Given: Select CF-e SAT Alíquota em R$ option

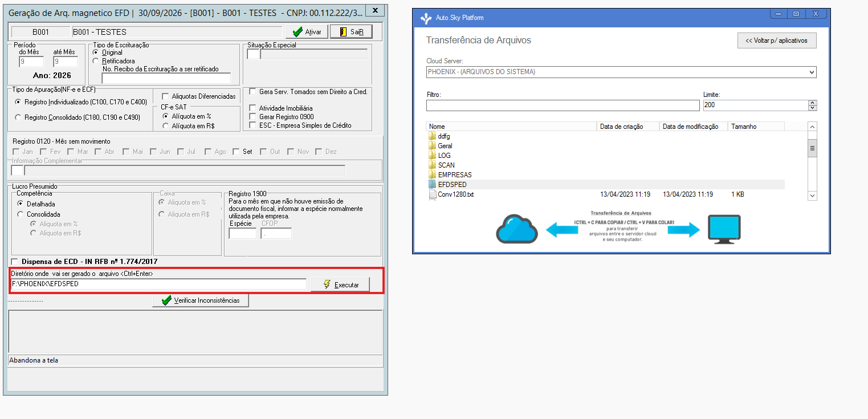Looking at the screenshot, I should (x=166, y=125).
